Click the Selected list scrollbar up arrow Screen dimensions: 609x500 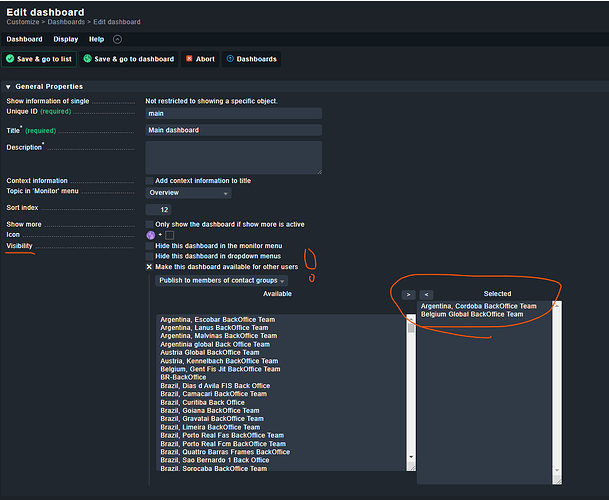click(x=557, y=306)
